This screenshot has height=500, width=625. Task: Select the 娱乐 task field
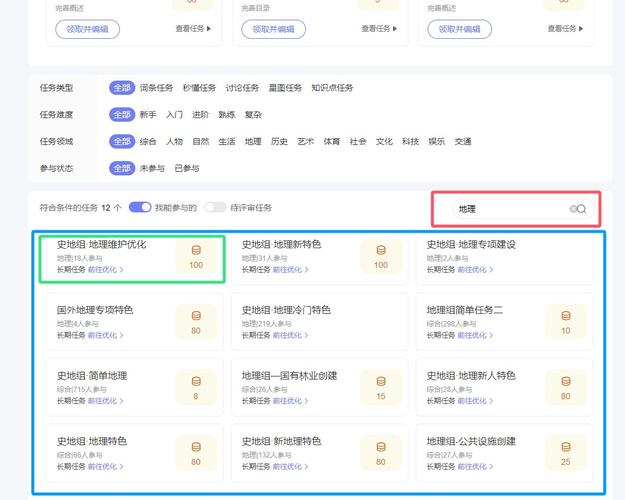436,142
